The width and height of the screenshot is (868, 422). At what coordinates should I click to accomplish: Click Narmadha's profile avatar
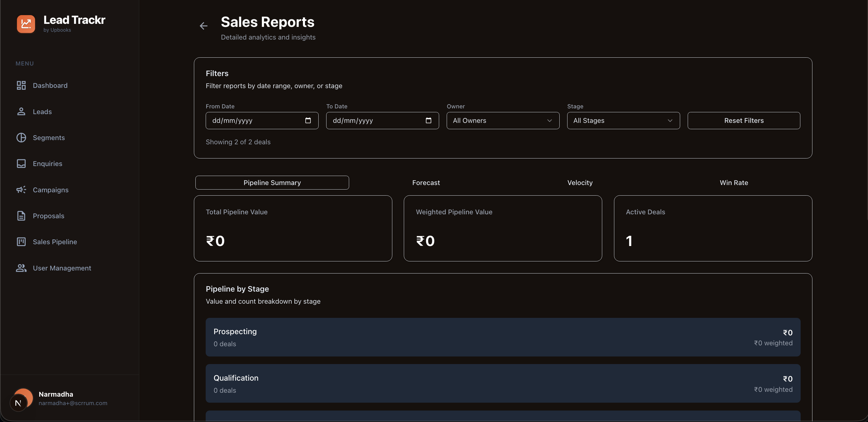(22, 398)
